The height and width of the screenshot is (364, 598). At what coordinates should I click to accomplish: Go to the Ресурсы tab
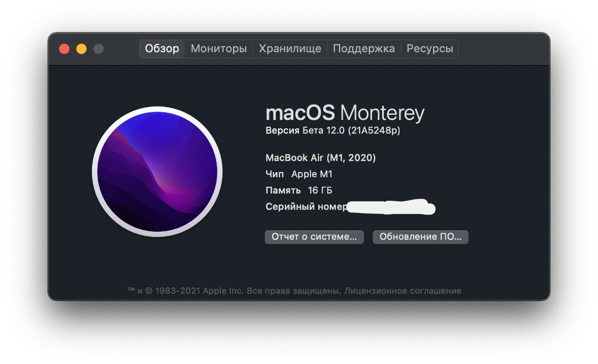coord(430,49)
